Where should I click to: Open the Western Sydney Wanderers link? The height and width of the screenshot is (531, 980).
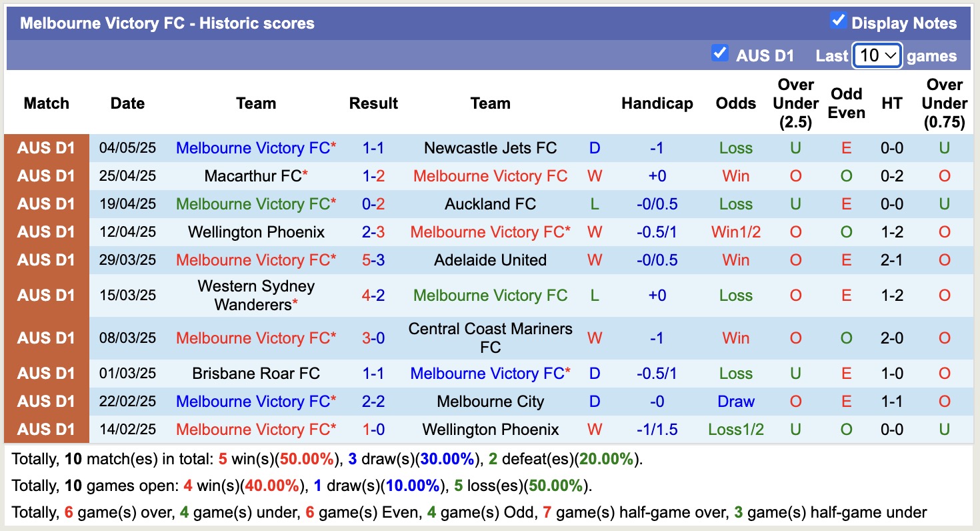pos(256,296)
